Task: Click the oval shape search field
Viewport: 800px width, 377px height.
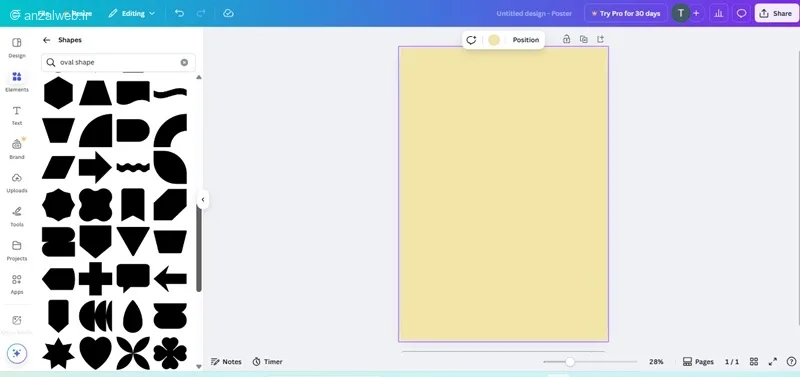Action: click(x=118, y=62)
